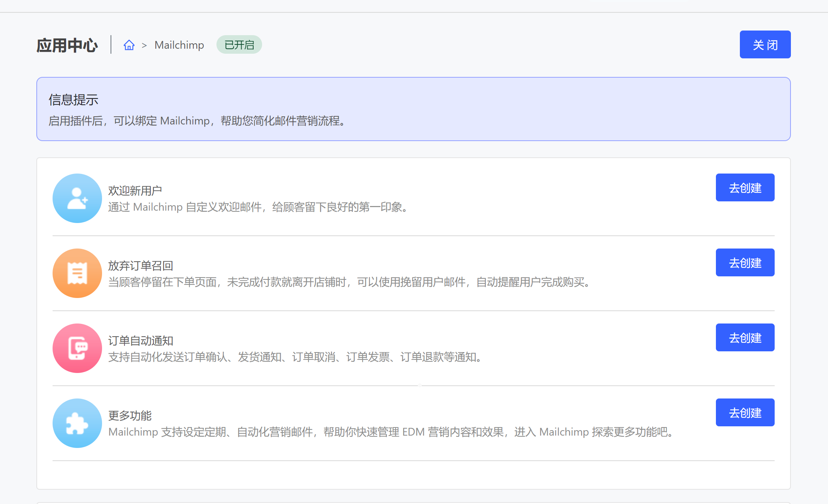Click the 已开启 status badge
This screenshot has height=504, width=828.
[239, 45]
